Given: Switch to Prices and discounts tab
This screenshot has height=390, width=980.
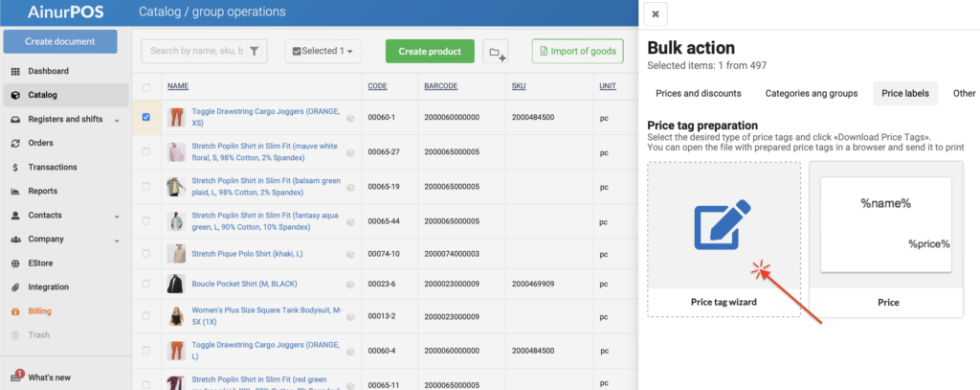Looking at the screenshot, I should pos(698,93).
